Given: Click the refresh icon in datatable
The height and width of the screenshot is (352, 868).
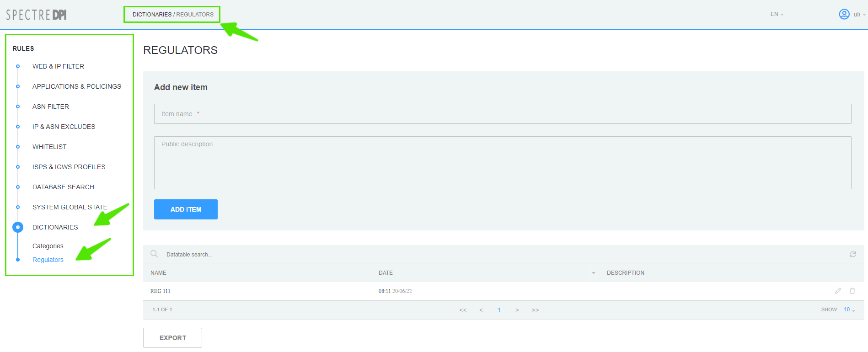Looking at the screenshot, I should pos(852,254).
